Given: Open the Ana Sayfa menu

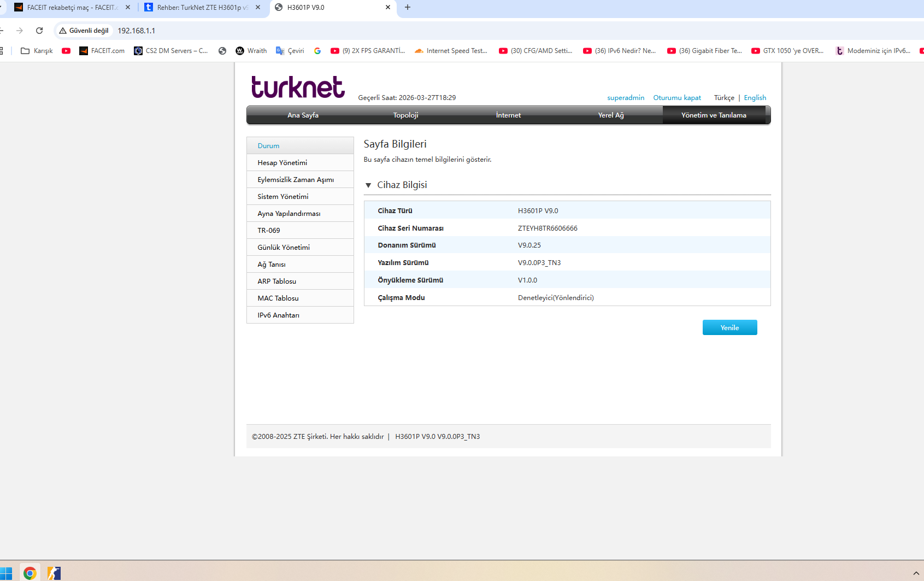Looking at the screenshot, I should 303,115.
